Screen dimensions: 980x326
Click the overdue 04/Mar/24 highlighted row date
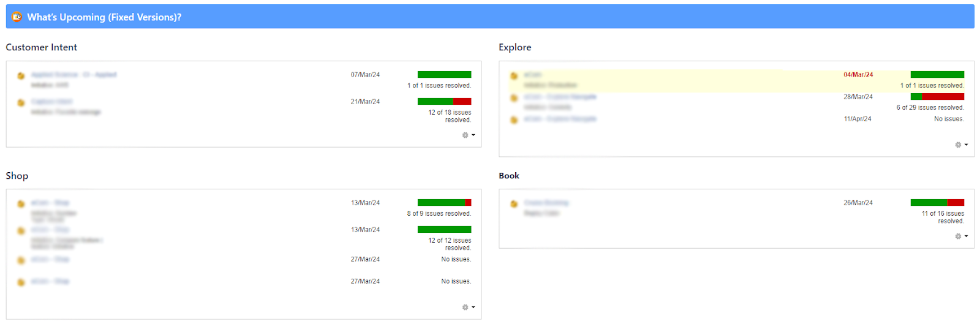click(858, 75)
